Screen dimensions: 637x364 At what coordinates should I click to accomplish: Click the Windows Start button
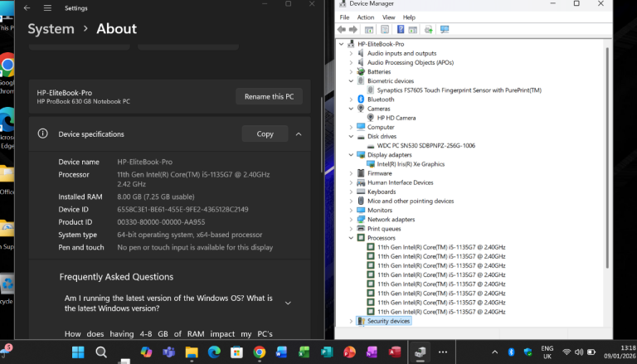coord(78,352)
